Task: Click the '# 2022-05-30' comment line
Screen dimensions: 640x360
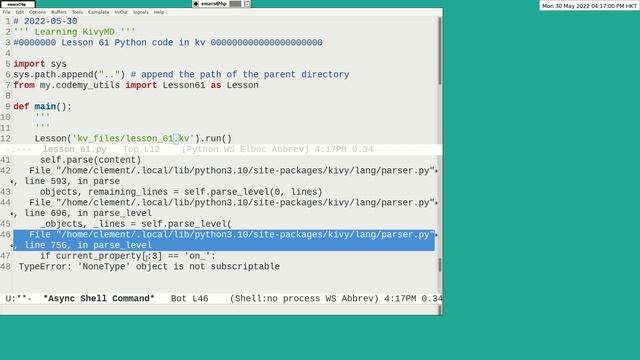Action: pos(45,21)
